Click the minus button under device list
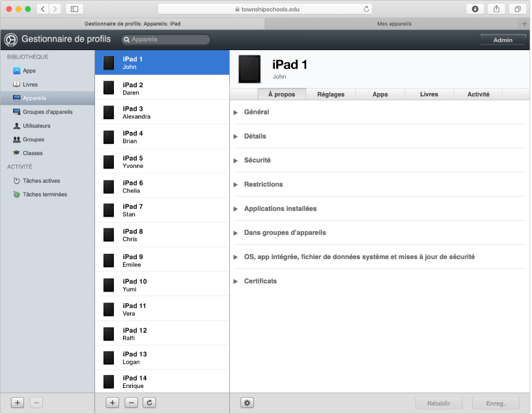The image size is (532, 414). (132, 403)
